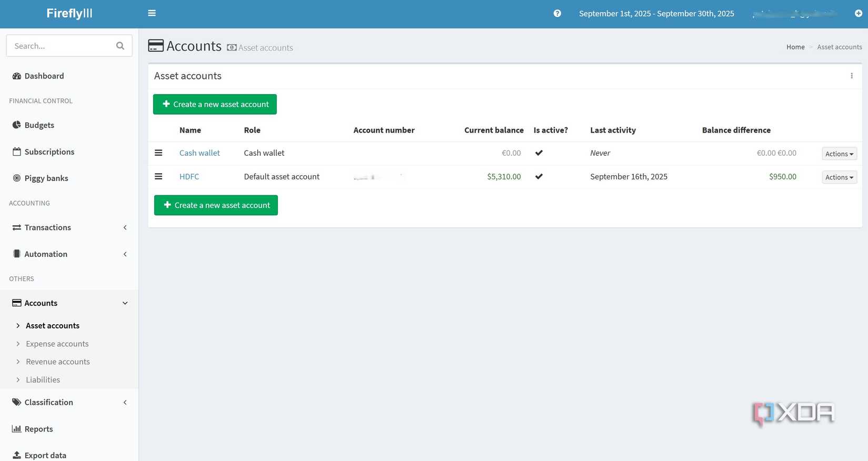Image resolution: width=868 pixels, height=461 pixels.
Task: Open Actions dropdown for HDFC
Action: pos(839,177)
